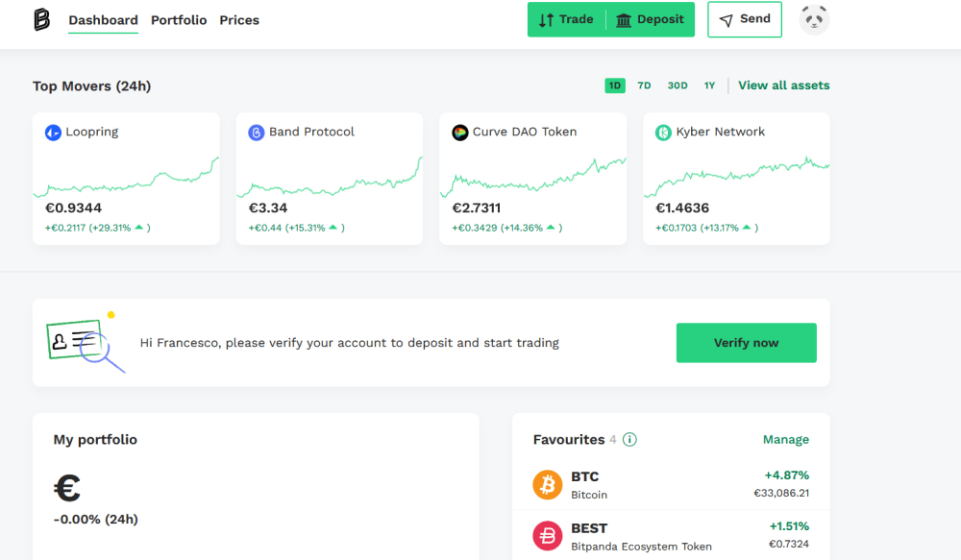The height and width of the screenshot is (560, 961).
Task: Click the Bitpanda logo icon
Action: [41, 19]
